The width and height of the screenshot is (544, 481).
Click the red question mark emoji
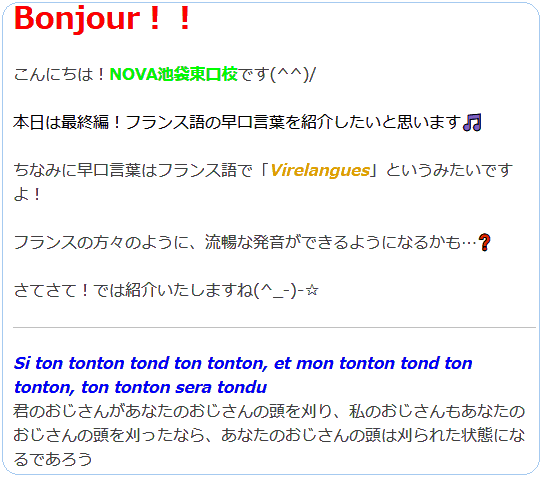tap(484, 242)
